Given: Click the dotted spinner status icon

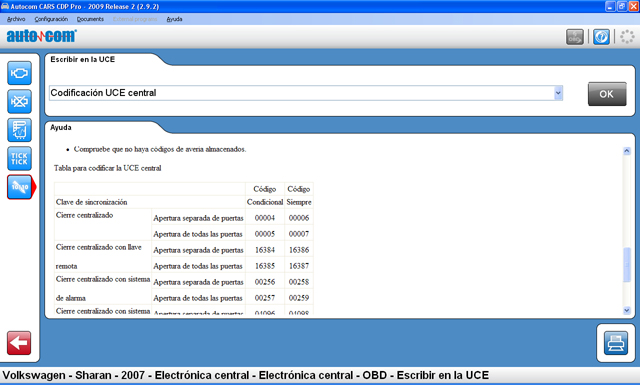Looking at the screenshot, I should coord(627,37).
